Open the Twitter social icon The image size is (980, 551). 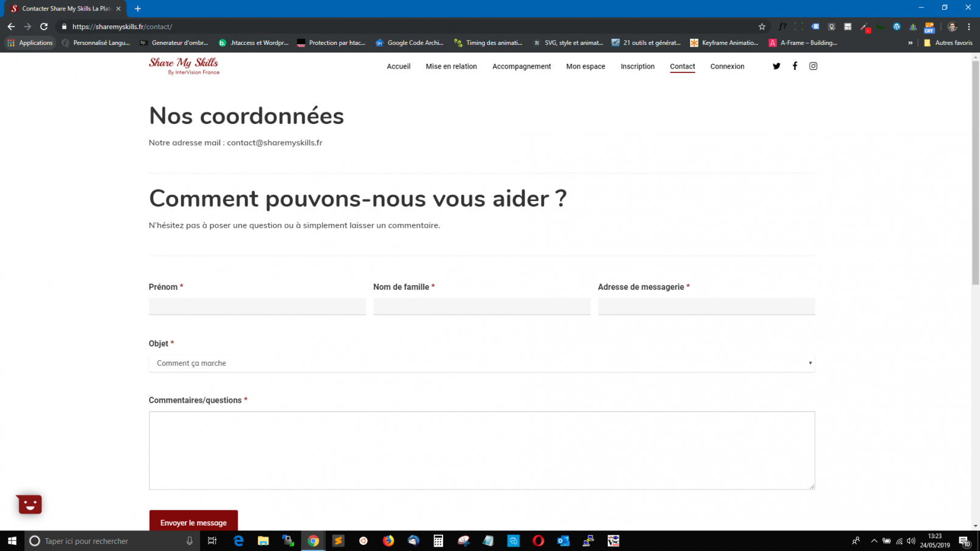pos(776,66)
